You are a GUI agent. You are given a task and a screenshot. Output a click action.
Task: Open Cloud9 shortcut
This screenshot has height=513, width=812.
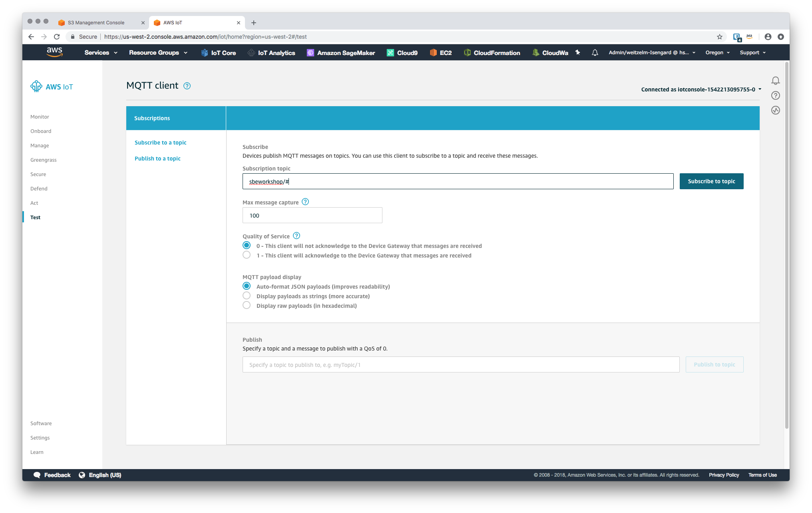point(402,53)
